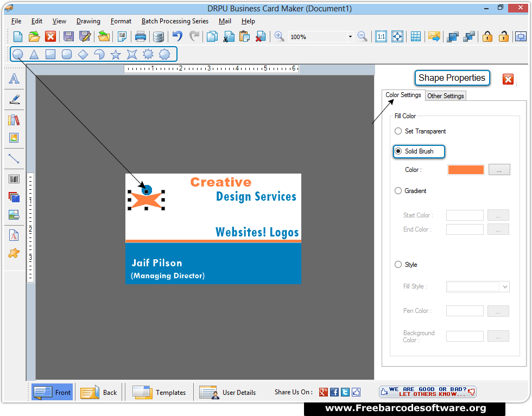This screenshot has height=416, width=532.
Task: Click the Cut scissors icon
Action: point(229,36)
